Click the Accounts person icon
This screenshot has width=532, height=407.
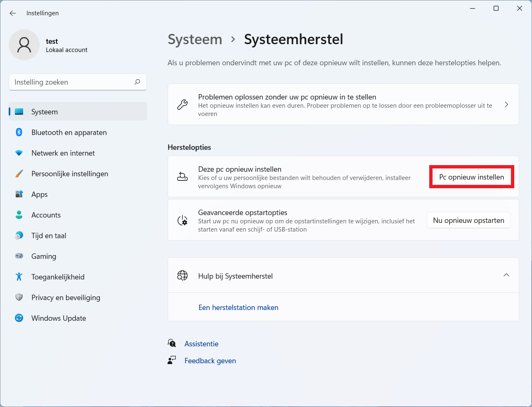pos(19,215)
